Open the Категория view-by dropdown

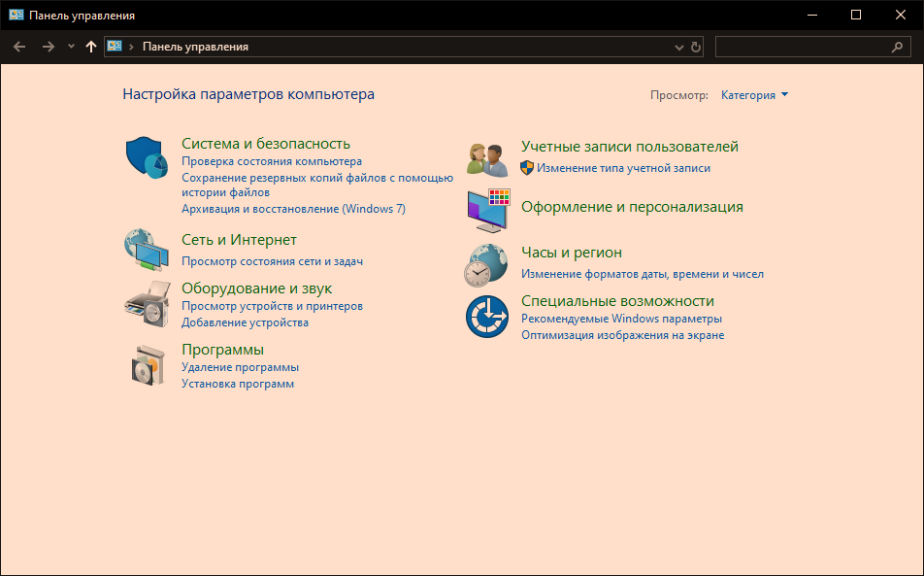(754, 95)
